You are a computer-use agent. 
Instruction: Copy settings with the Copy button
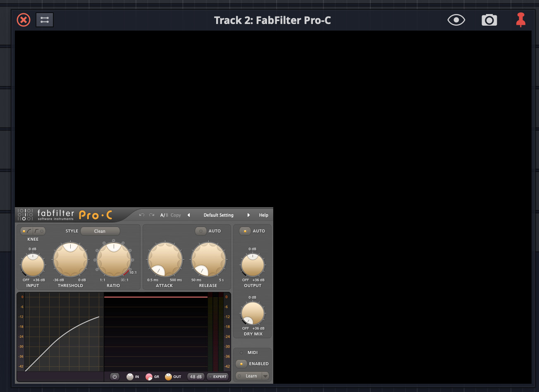click(176, 215)
